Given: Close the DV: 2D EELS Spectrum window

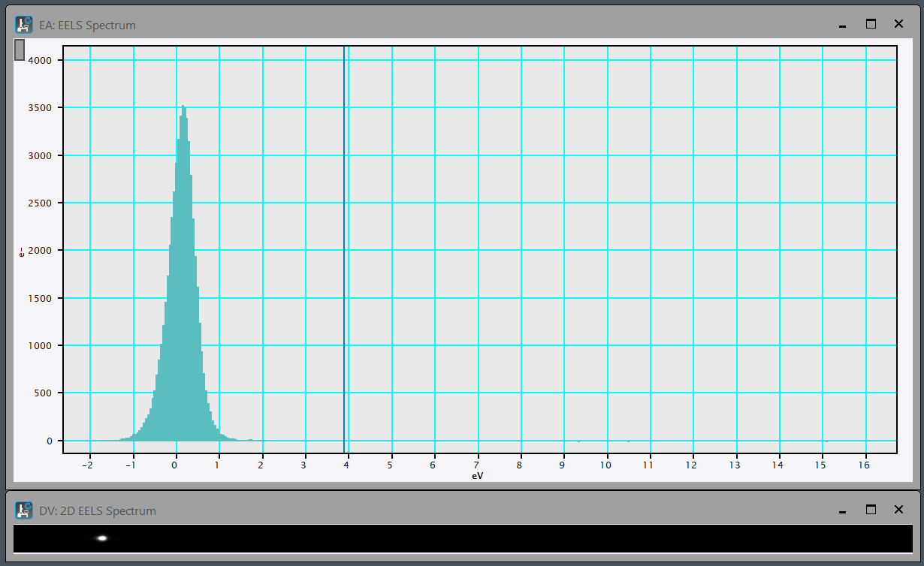Looking at the screenshot, I should pyautogui.click(x=898, y=510).
